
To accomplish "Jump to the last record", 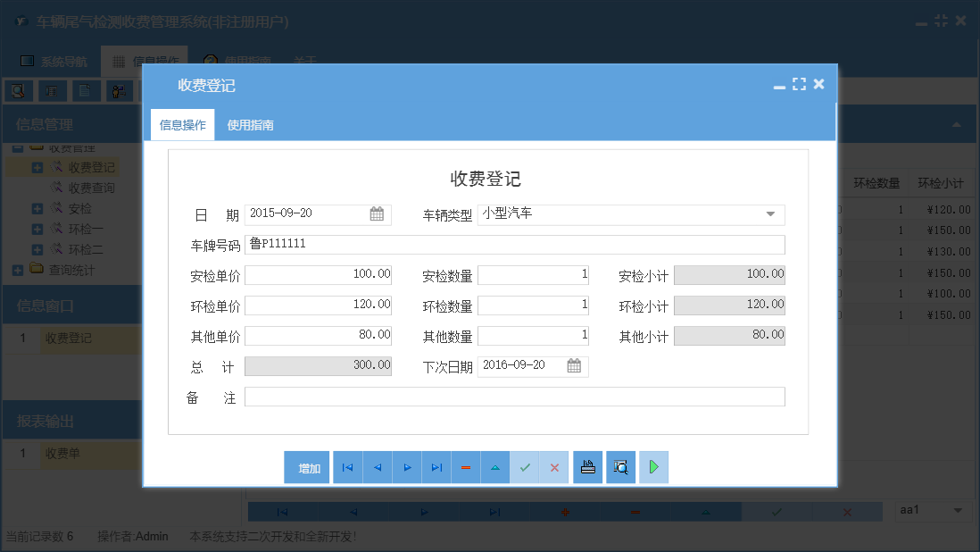I will tap(436, 467).
